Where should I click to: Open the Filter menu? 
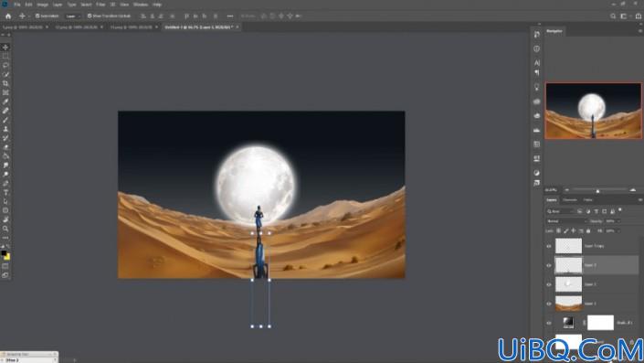(100, 5)
